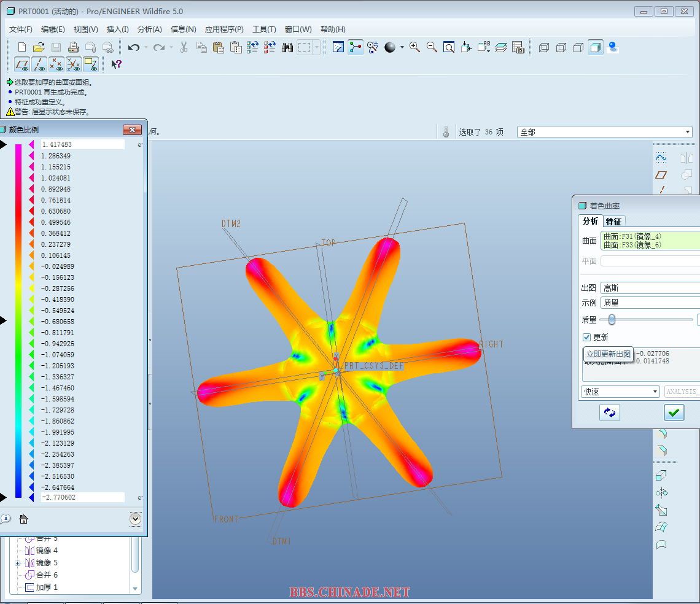
Task: Click the 质量 quality slider handle
Action: (x=612, y=319)
